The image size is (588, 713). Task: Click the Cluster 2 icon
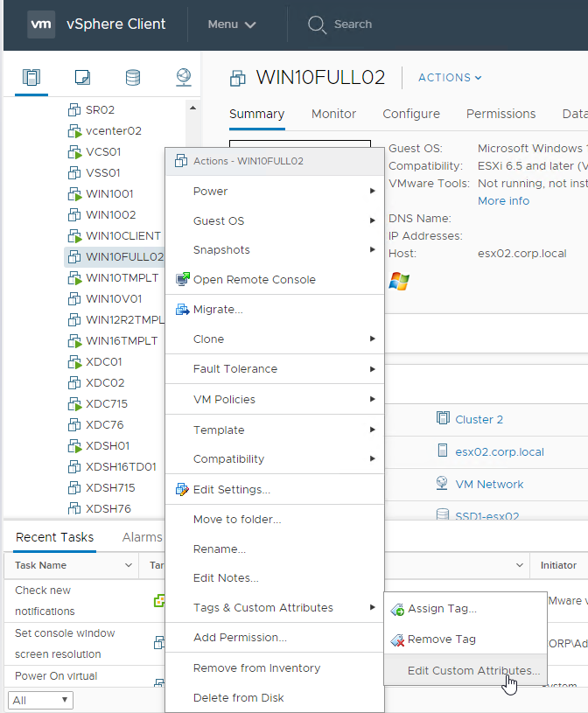(x=443, y=418)
